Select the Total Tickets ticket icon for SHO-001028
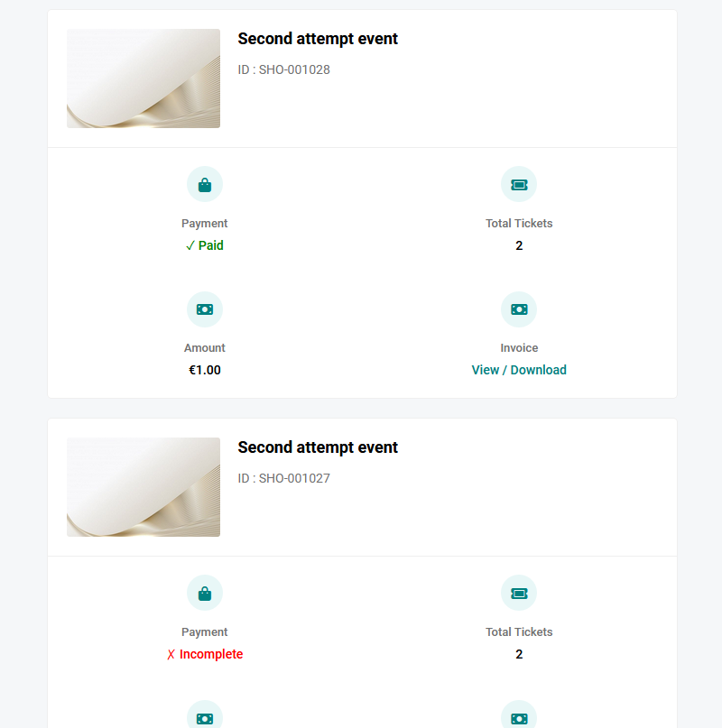 pos(519,184)
